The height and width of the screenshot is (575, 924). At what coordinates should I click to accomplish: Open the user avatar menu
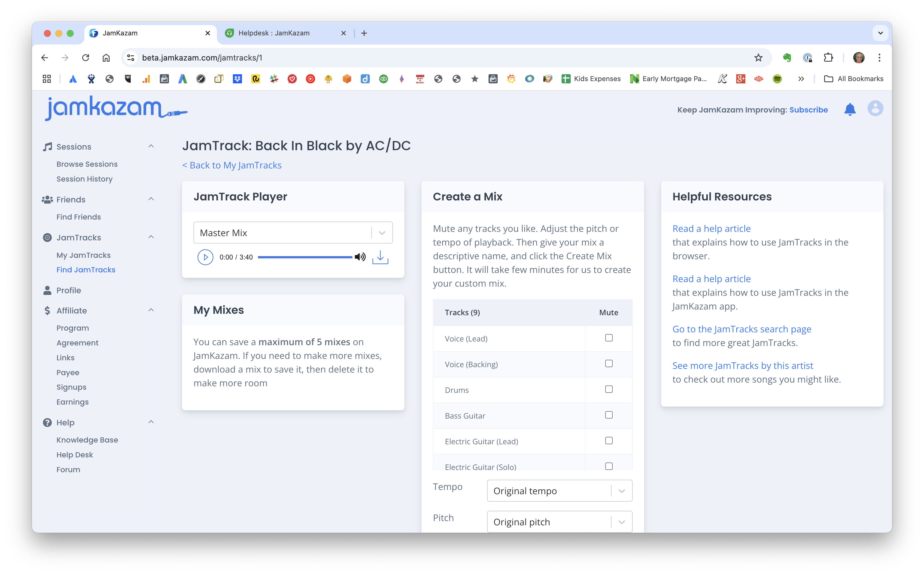pyautogui.click(x=875, y=109)
